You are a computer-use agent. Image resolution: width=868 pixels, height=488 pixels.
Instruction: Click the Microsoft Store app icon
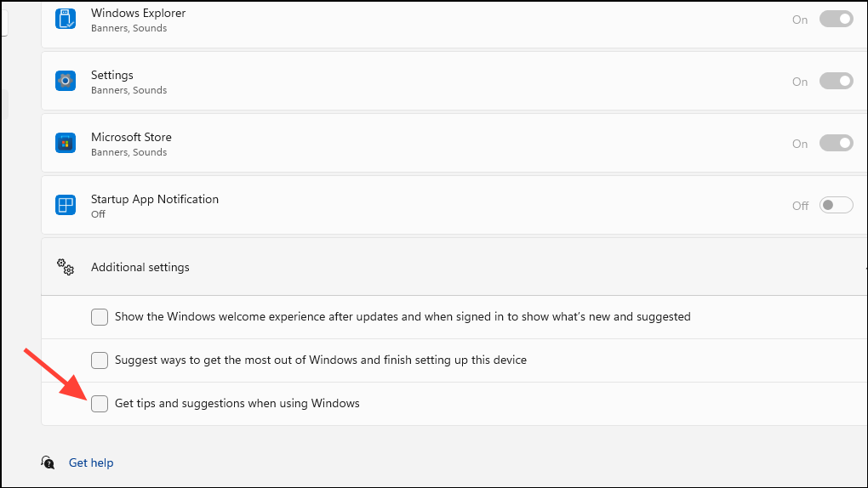pyautogui.click(x=66, y=143)
